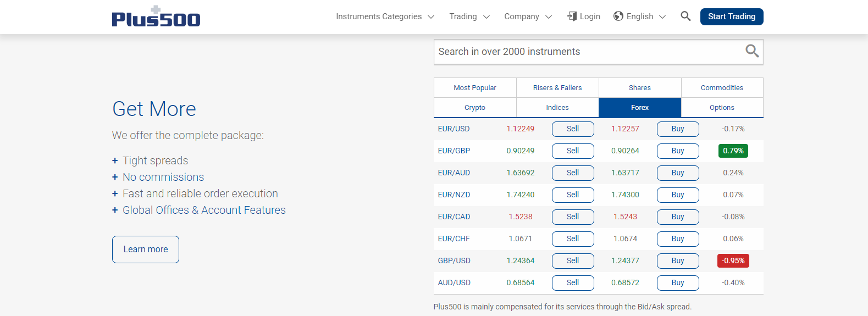Switch to the Crypto tab
Image resolution: width=868 pixels, height=316 pixels.
[475, 108]
